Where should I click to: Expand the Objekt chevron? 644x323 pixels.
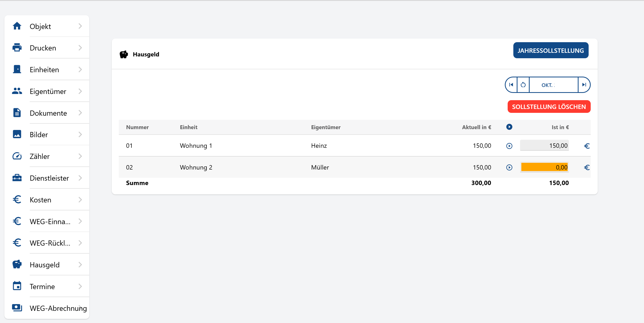80,26
